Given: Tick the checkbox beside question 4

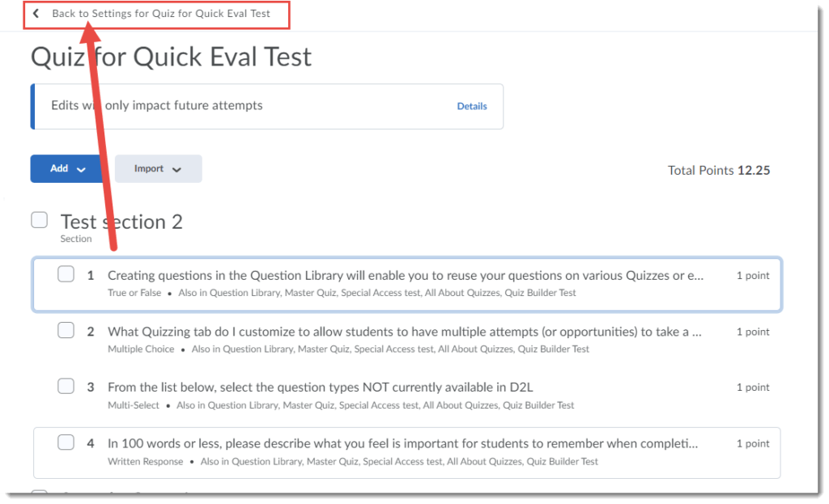Looking at the screenshot, I should (66, 443).
